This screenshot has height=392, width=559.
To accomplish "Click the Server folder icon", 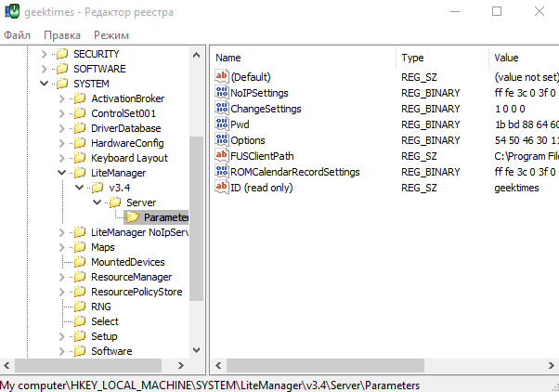I will tap(115, 203).
